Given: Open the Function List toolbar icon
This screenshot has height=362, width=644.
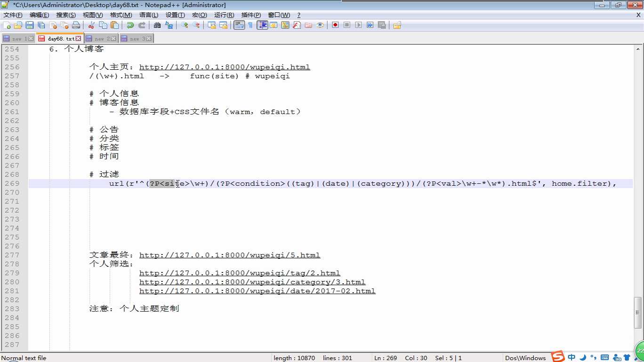Looking at the screenshot, I should coord(297,25).
